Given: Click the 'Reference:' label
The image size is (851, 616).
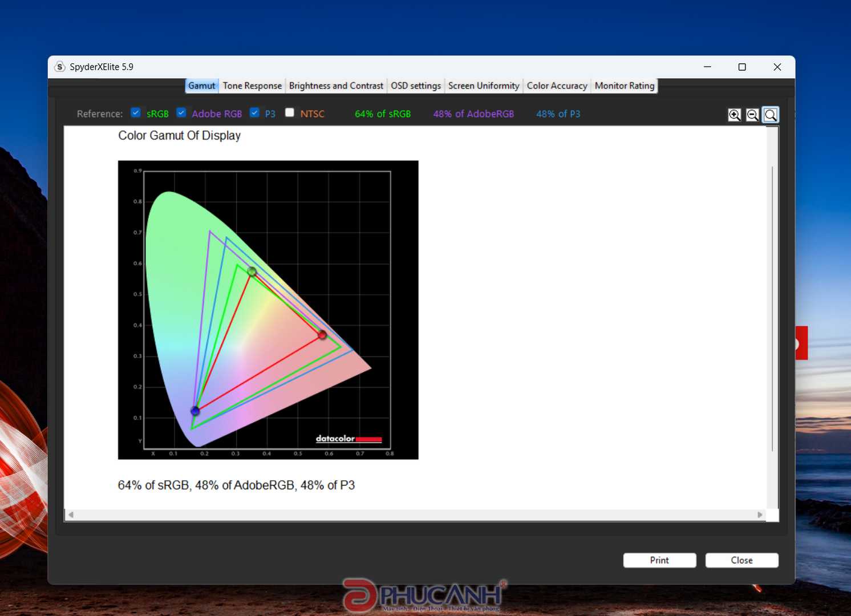Looking at the screenshot, I should pos(100,114).
